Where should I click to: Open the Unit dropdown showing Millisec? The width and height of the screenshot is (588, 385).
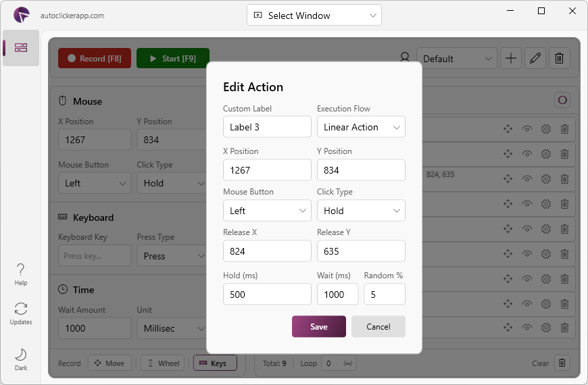172,328
